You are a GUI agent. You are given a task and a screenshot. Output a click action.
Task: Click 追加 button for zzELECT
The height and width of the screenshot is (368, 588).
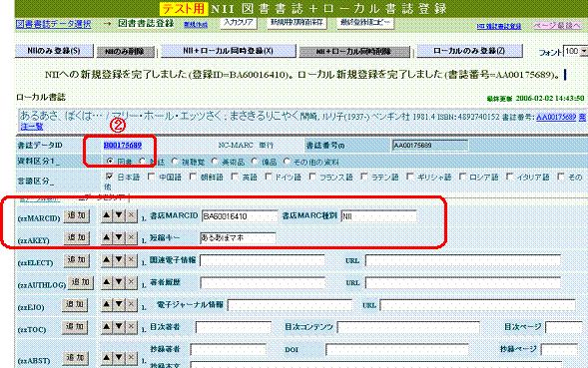coord(77,260)
